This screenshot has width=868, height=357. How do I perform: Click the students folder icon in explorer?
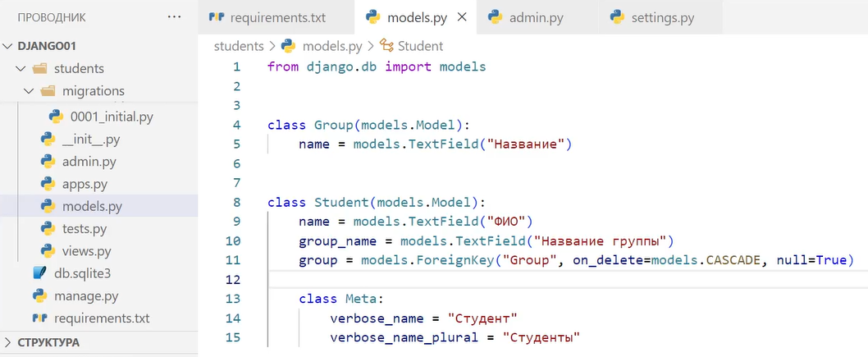pyautogui.click(x=39, y=68)
